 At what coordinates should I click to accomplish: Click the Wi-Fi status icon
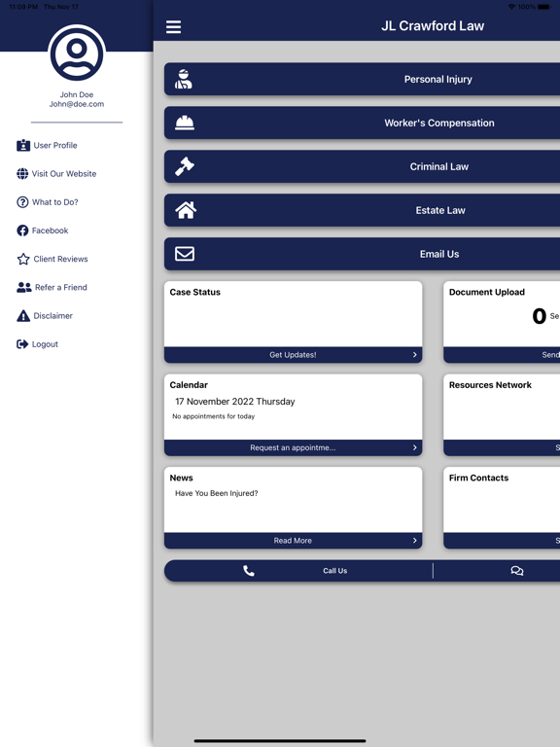click(511, 7)
